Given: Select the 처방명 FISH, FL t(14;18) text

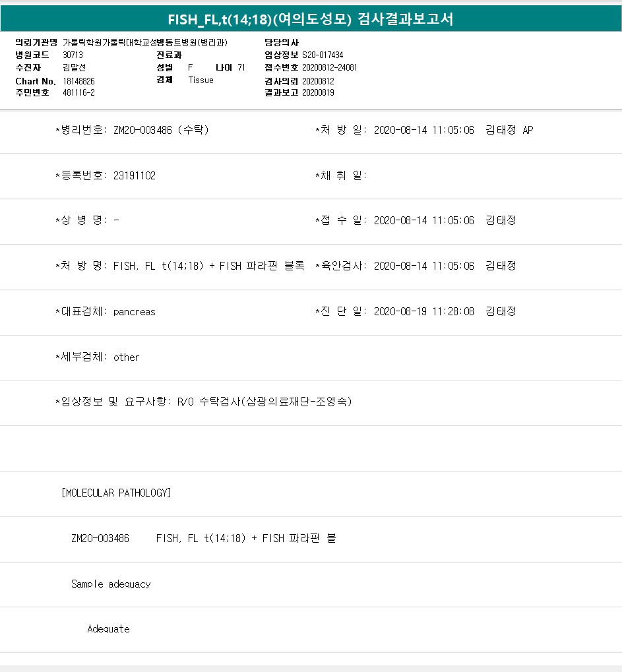Looking at the screenshot, I should coord(208,266).
